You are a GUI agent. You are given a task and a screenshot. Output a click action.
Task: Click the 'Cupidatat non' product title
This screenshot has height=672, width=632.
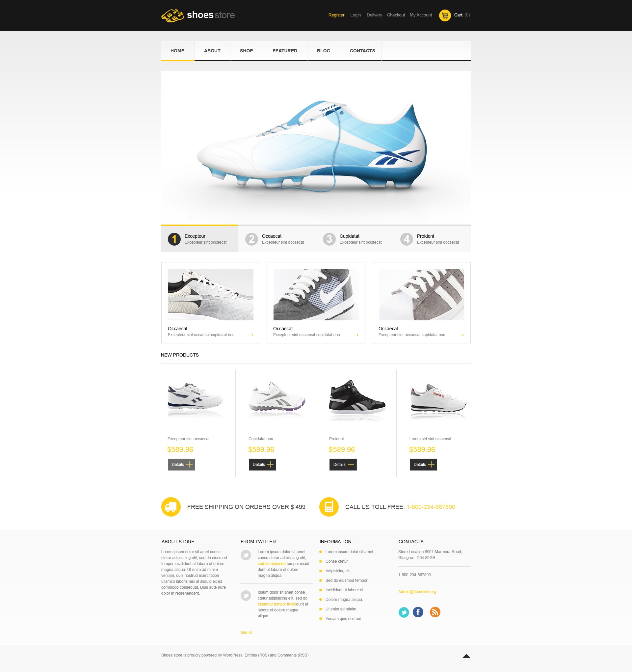point(261,439)
